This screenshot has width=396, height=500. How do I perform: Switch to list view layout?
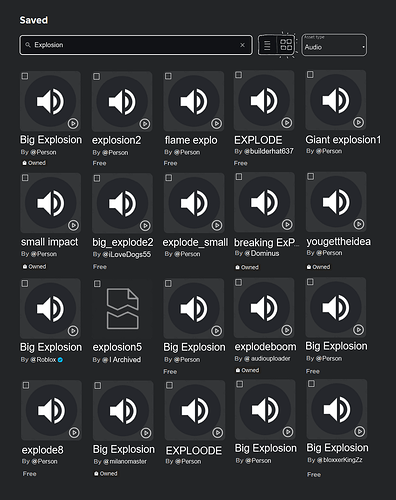tap(267, 45)
